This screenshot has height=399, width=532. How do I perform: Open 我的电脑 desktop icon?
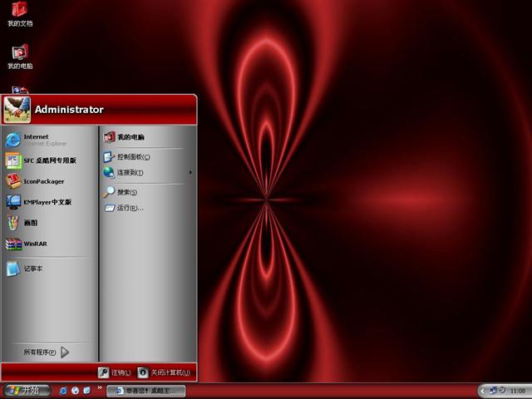pyautogui.click(x=20, y=56)
